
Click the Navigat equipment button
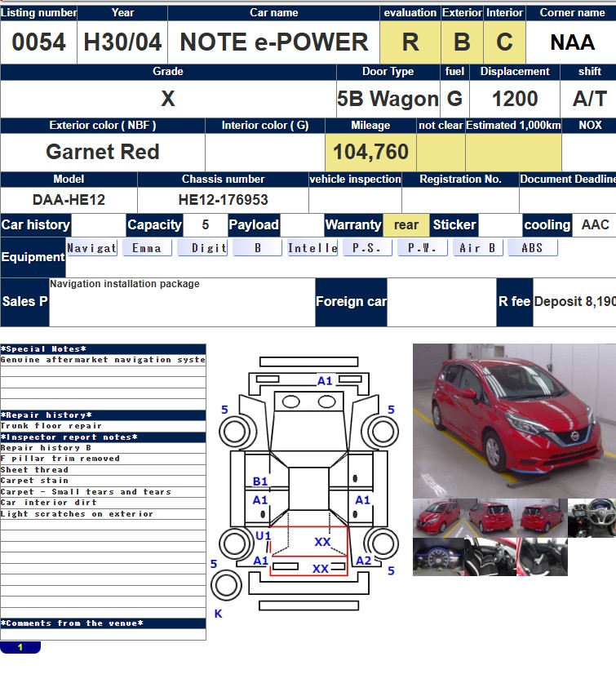coord(92,248)
